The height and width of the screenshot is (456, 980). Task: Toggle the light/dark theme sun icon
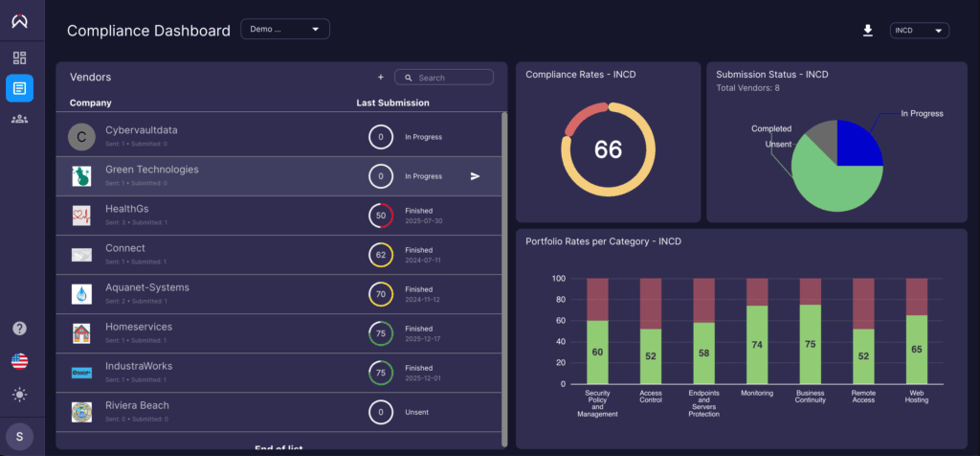pos(19,395)
